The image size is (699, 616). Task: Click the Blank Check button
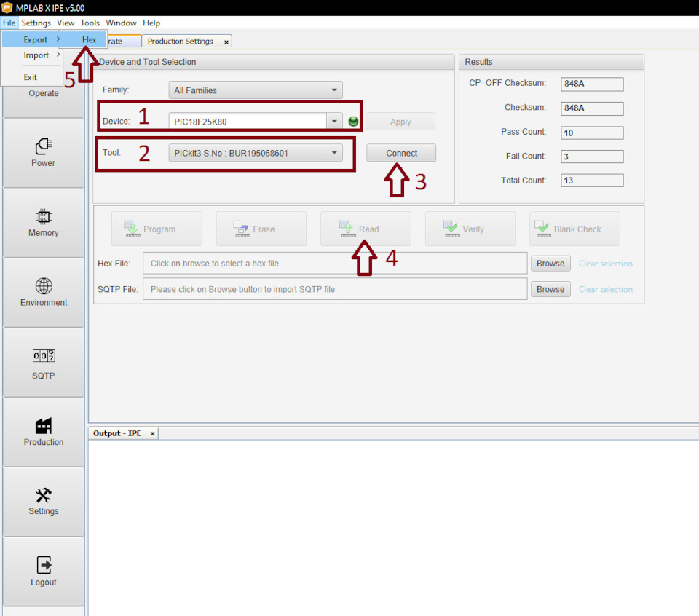pos(574,229)
